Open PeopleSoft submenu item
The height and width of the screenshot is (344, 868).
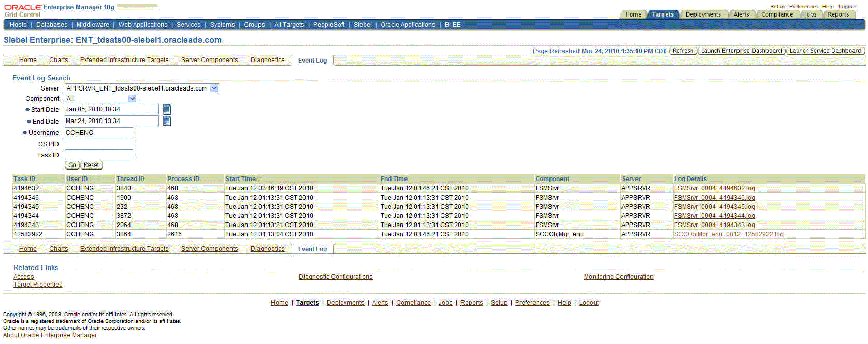(329, 25)
